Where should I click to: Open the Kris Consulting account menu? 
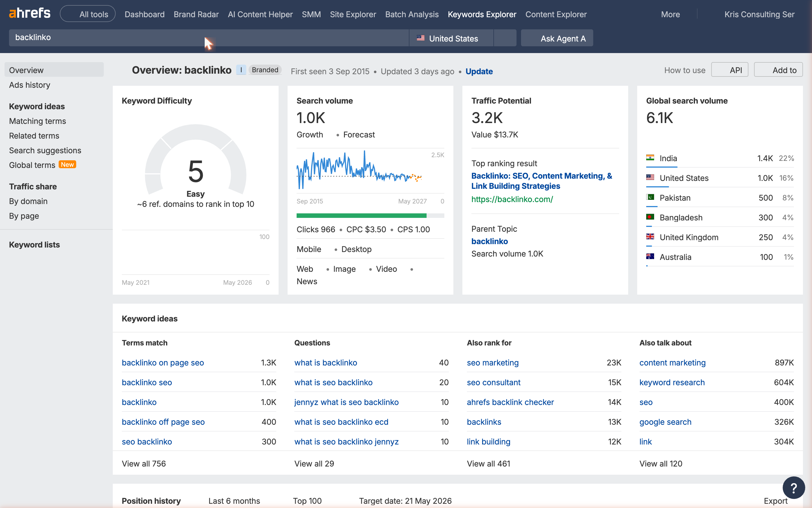pos(759,14)
